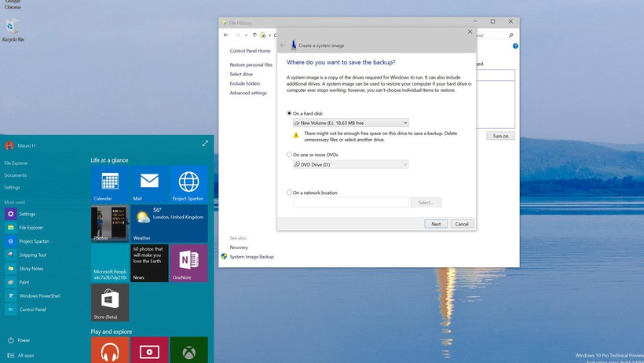Image resolution: width=644 pixels, height=363 pixels.
Task: Open the Store (Beta) tile
Action: pyautogui.click(x=110, y=302)
